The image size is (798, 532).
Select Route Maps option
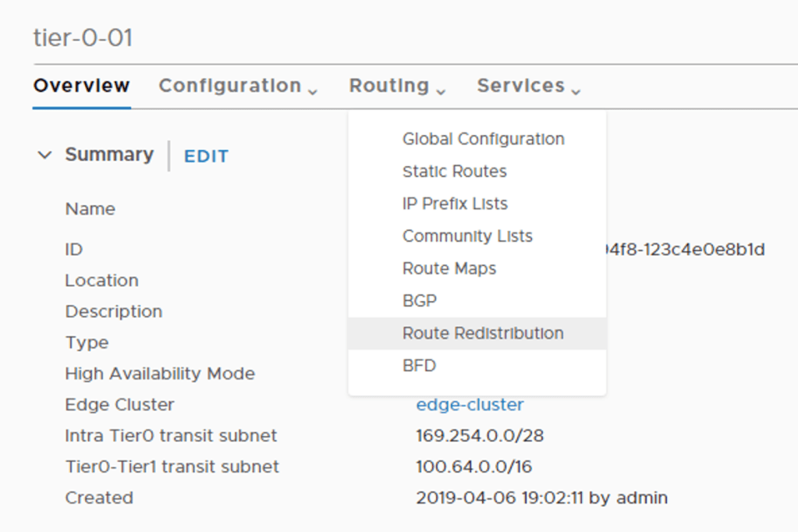click(x=449, y=268)
